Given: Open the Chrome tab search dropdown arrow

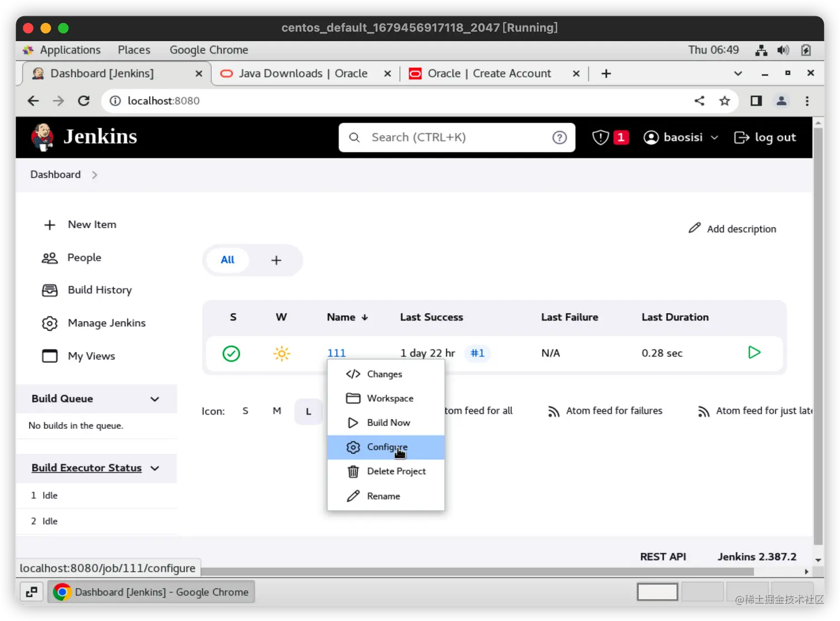Looking at the screenshot, I should tap(738, 73).
